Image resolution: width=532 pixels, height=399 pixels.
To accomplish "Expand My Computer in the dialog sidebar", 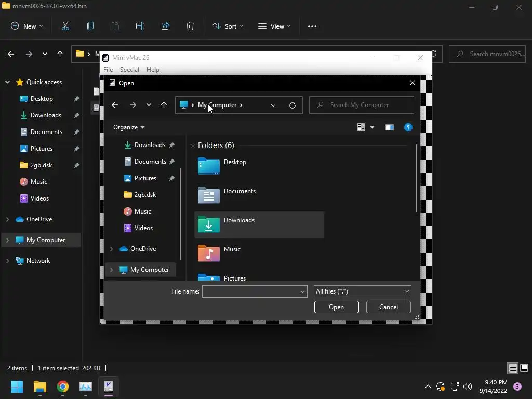I will pos(111,270).
